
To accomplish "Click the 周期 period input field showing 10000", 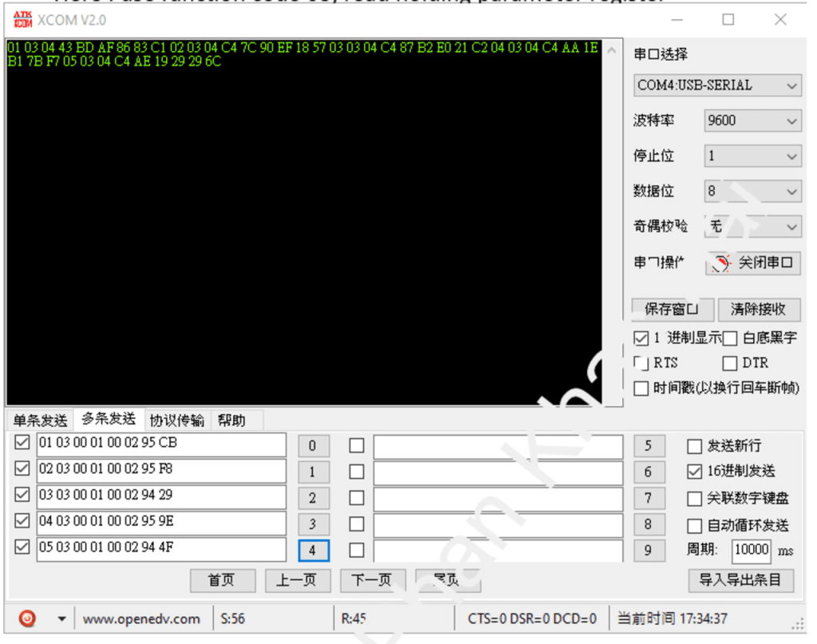I will click(x=751, y=550).
